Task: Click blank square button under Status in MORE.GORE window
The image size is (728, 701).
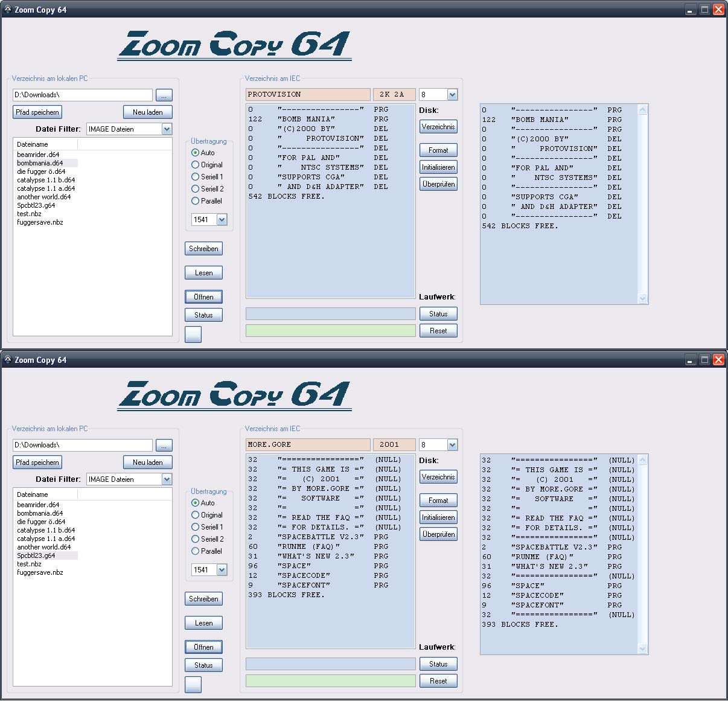Action: click(x=193, y=684)
